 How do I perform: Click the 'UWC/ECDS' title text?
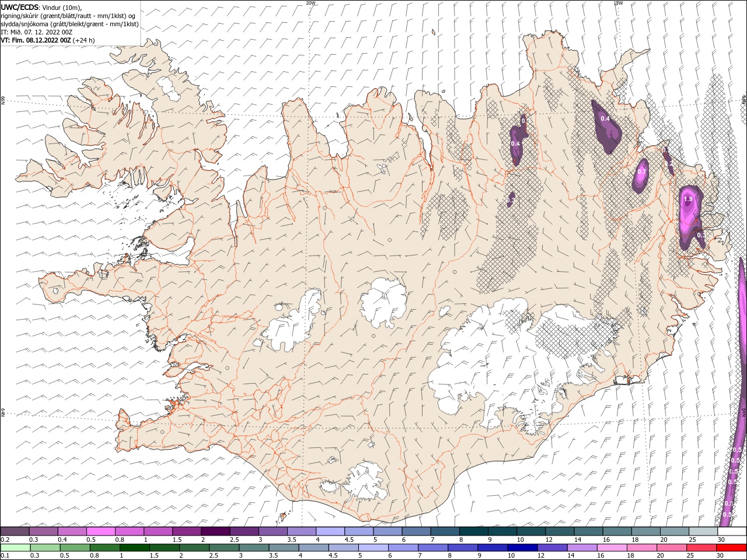click(x=20, y=7)
